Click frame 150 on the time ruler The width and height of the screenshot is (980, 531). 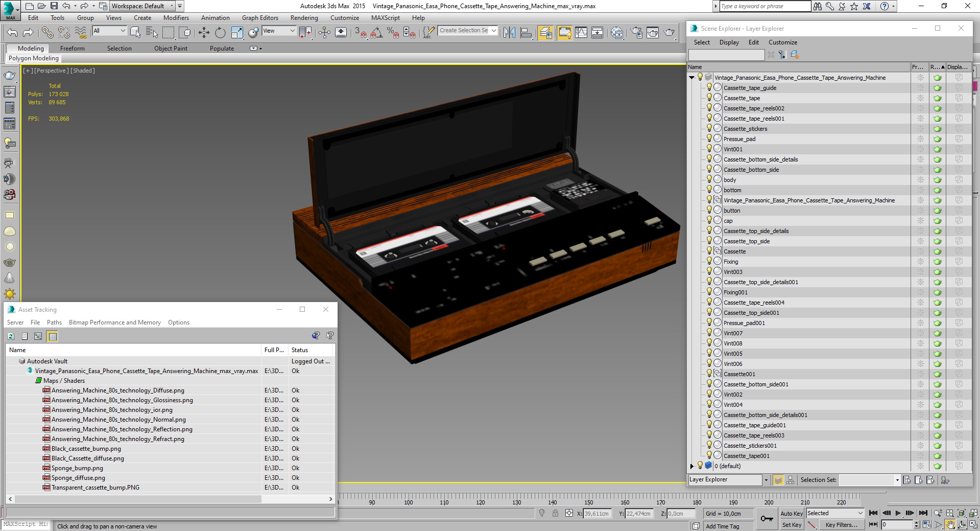pos(588,503)
